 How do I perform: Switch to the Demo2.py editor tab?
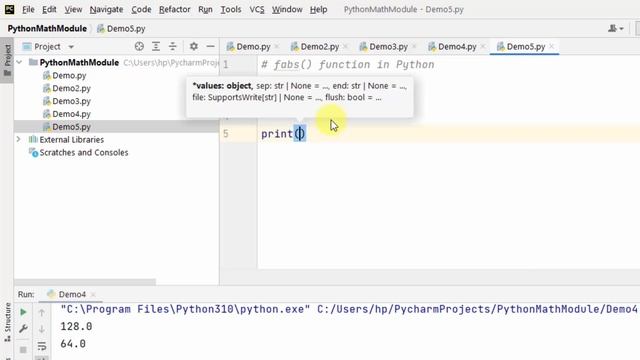(320, 47)
